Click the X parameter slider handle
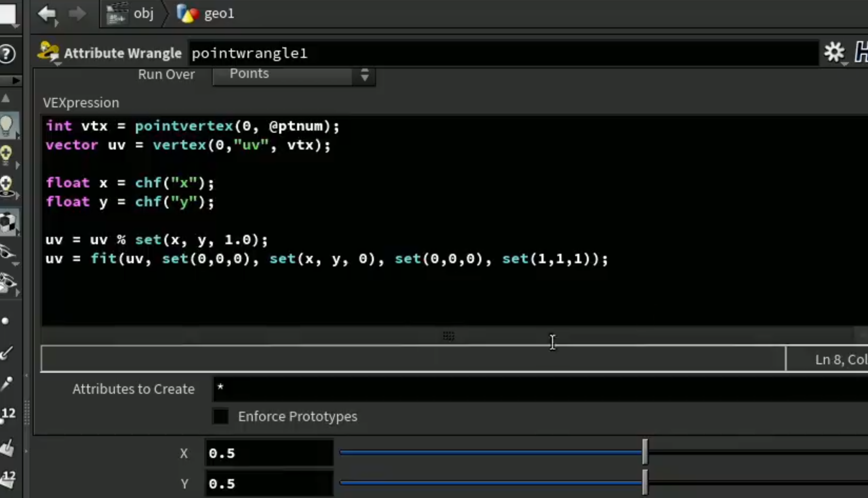The image size is (868, 498). coord(645,452)
